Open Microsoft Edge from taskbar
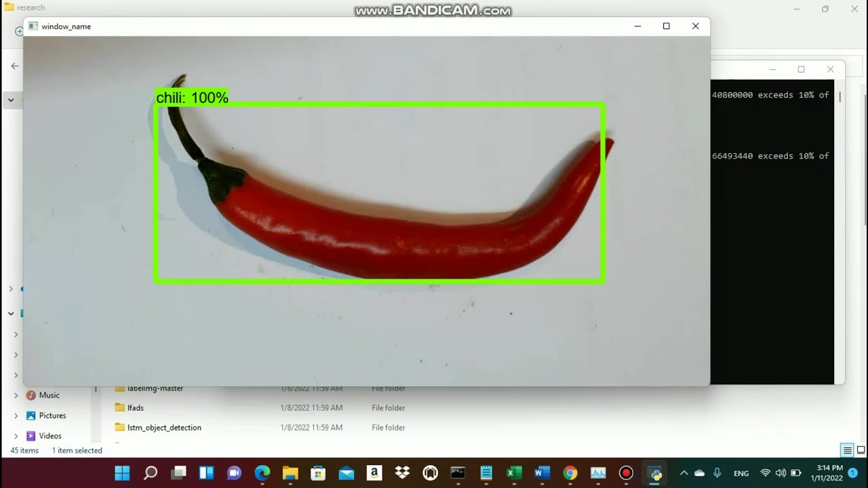The height and width of the screenshot is (488, 868). pos(262,472)
